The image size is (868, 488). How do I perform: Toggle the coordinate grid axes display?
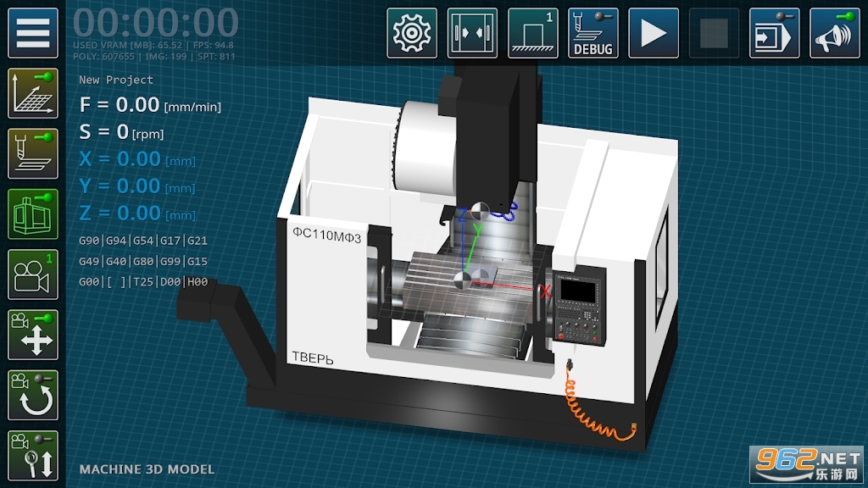(x=33, y=93)
